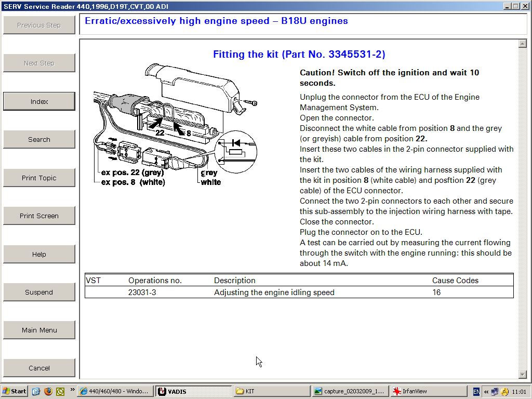The image size is (532, 399).
Task: Click the Cause Codes column header
Action: click(x=455, y=281)
